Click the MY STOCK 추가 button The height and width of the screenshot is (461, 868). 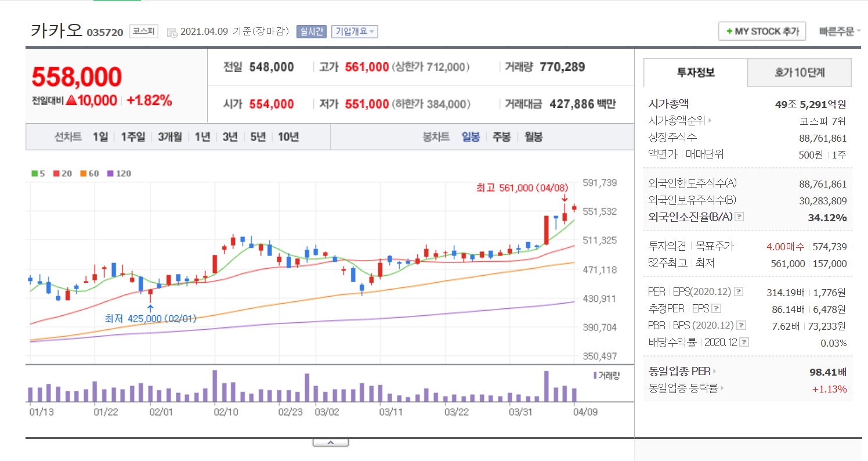[762, 31]
